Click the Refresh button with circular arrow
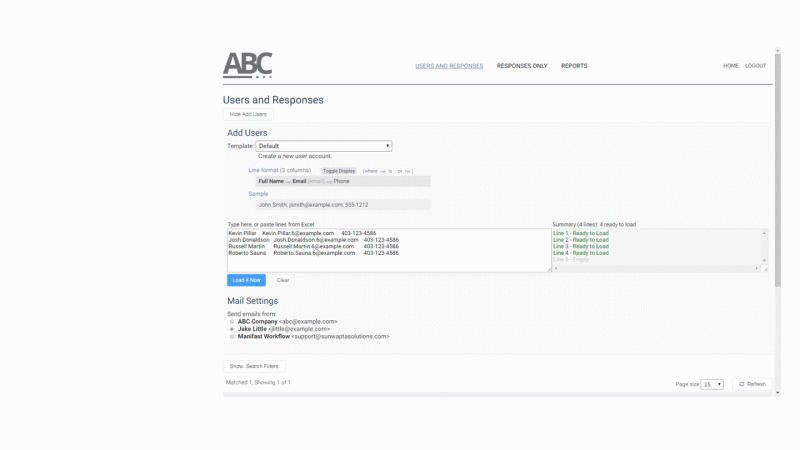800x450 pixels. point(752,384)
